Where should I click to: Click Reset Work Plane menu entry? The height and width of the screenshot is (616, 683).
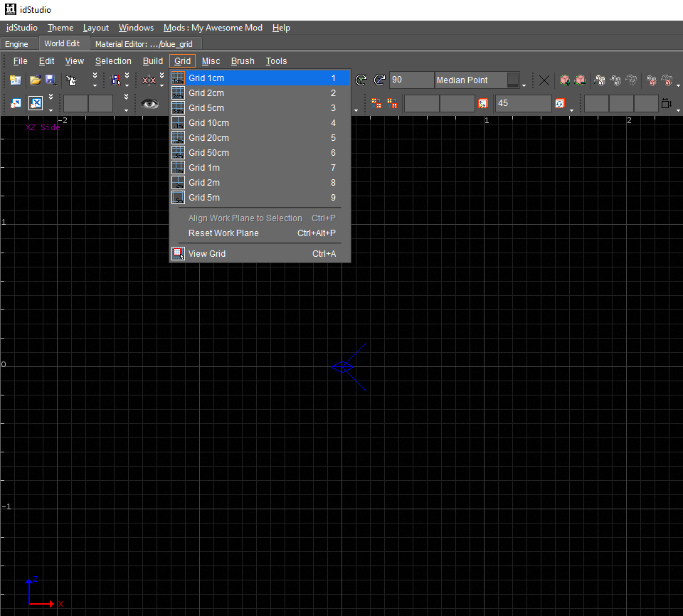(x=260, y=233)
